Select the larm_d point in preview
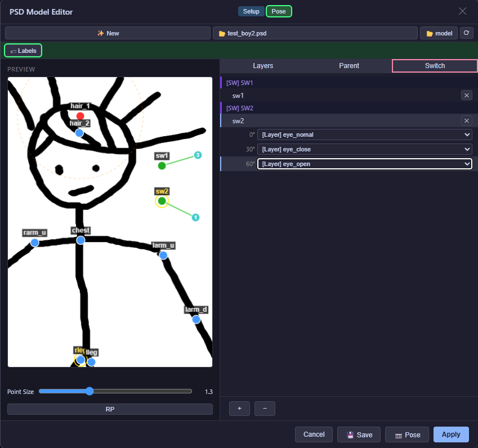Viewport: 478px width, 448px height. 196,319
